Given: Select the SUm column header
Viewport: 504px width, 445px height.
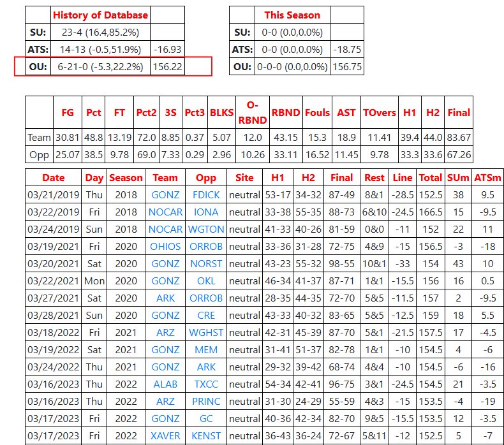Looking at the screenshot, I should point(458,178).
